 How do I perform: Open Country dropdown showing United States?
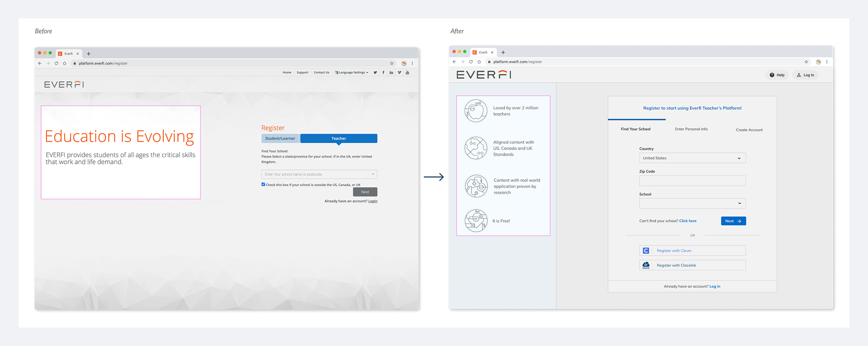[x=693, y=158]
